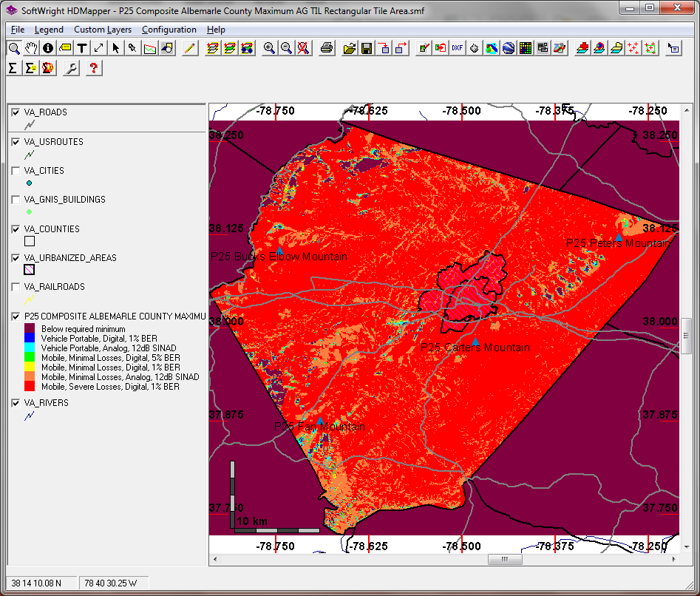
Task: Open the Configuration menu
Action: point(169,30)
